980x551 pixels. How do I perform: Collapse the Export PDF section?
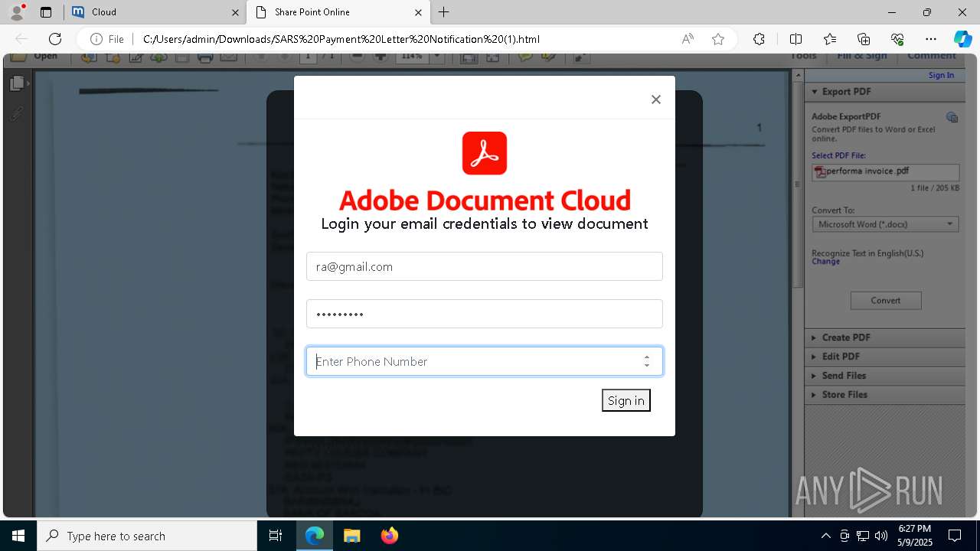(884, 92)
